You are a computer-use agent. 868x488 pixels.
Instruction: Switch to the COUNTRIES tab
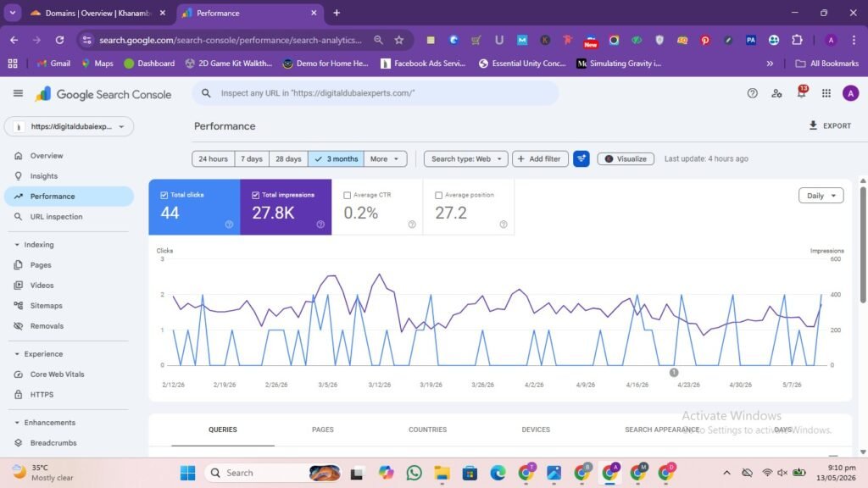(x=427, y=430)
